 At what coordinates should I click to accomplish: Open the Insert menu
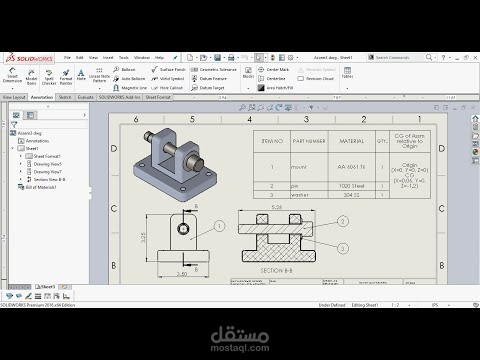[x=108, y=58]
